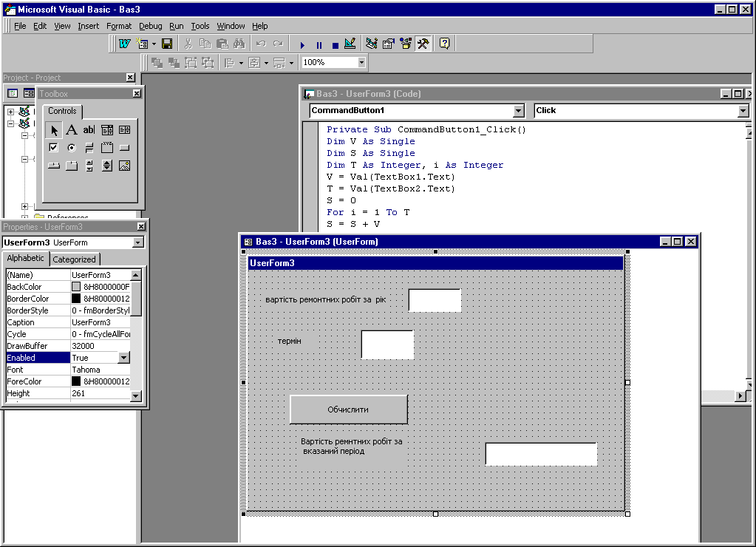Switch to the Alphabetic properties tab
The image size is (756, 547).
[26, 258]
